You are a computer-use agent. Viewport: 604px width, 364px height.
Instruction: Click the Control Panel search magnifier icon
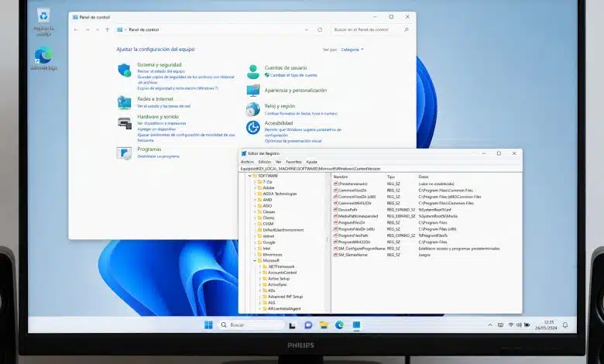click(x=406, y=29)
